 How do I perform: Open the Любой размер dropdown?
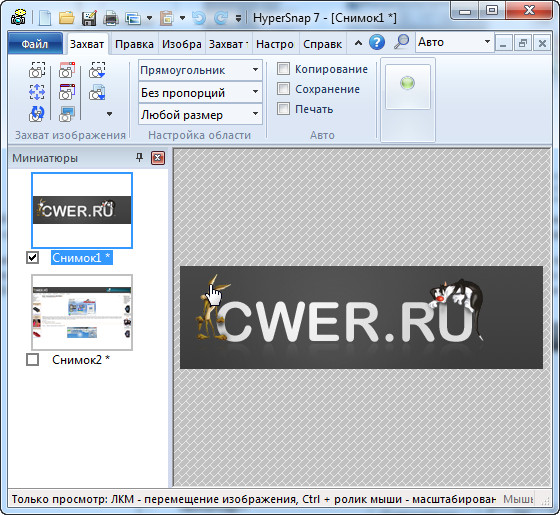(x=200, y=115)
